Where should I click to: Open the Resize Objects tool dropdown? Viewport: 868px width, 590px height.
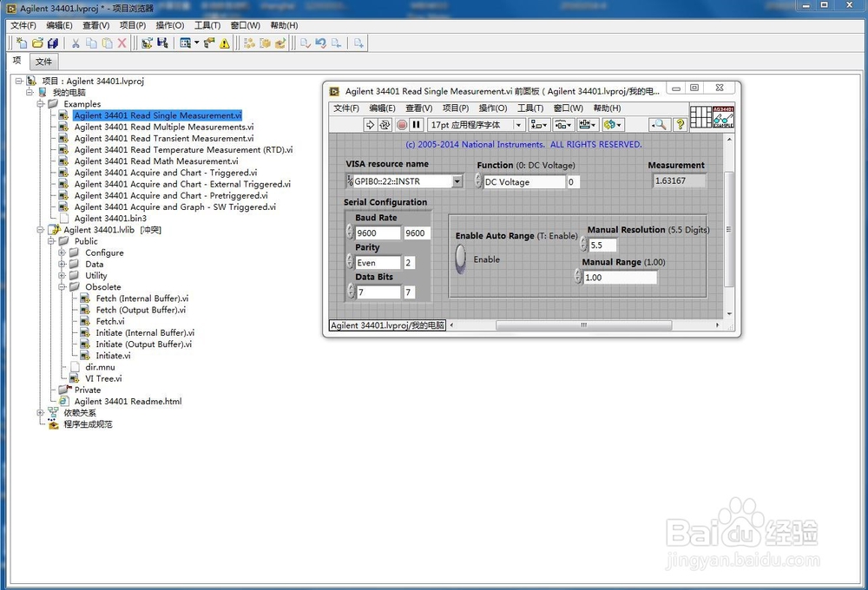coord(587,125)
